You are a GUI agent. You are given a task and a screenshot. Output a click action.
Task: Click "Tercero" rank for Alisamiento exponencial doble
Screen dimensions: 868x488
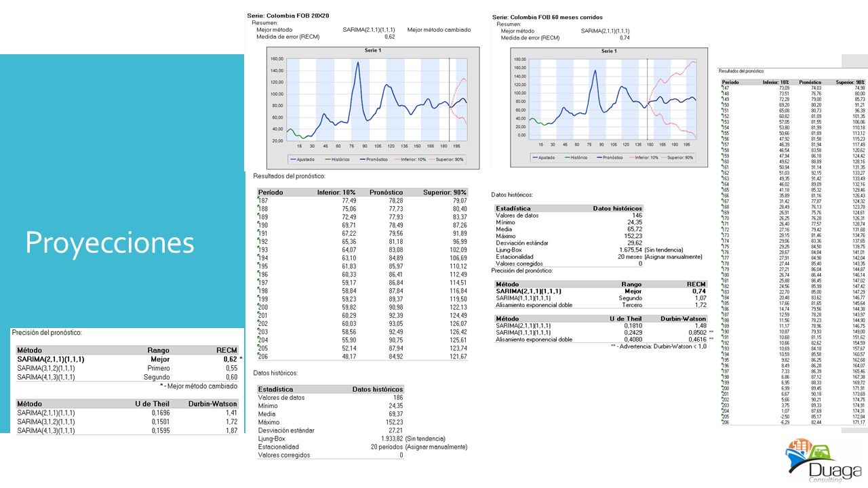coord(631,305)
